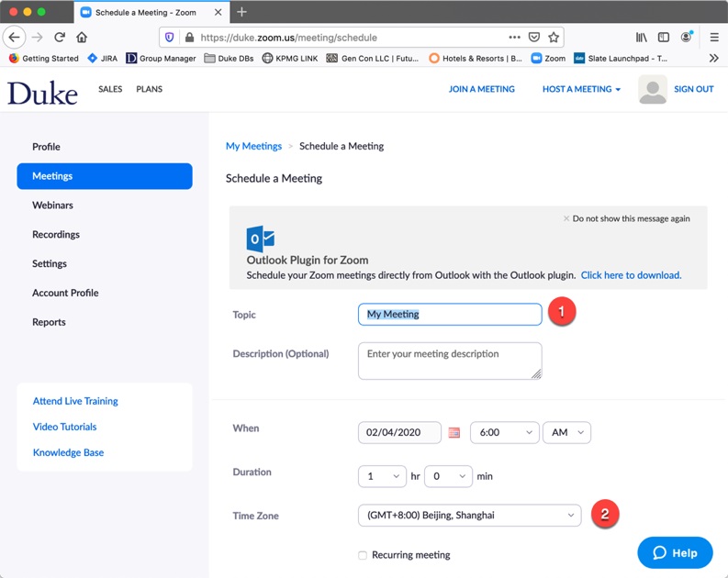This screenshot has width=728, height=578.
Task: Select Settings in the sidebar
Action: (50, 263)
